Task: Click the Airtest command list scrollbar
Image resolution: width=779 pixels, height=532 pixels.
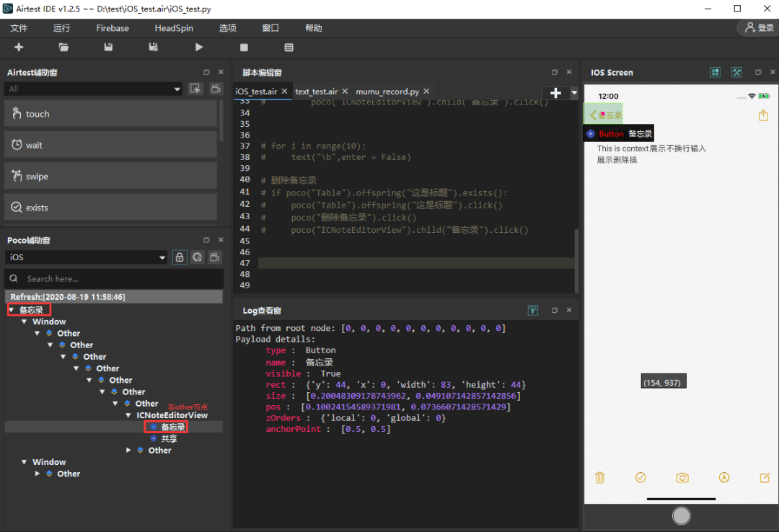Action: click(x=221, y=119)
